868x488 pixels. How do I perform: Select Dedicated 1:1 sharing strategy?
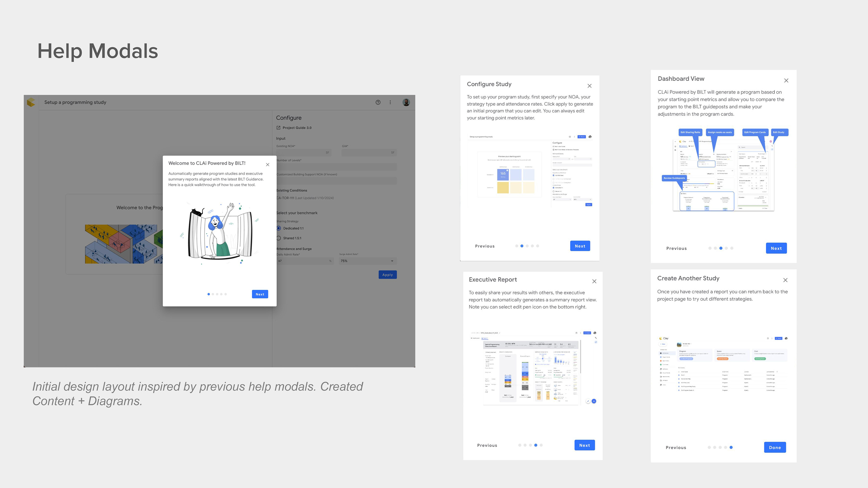click(279, 228)
